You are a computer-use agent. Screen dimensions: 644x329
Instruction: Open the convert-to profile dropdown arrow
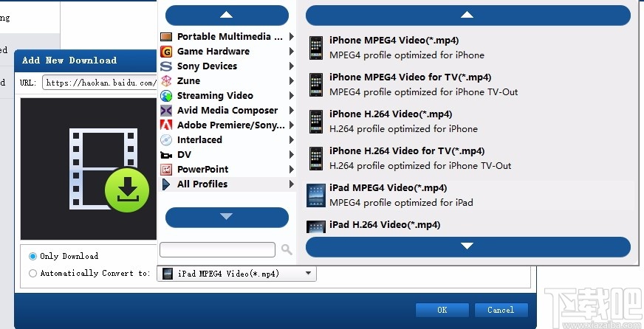[x=308, y=273]
